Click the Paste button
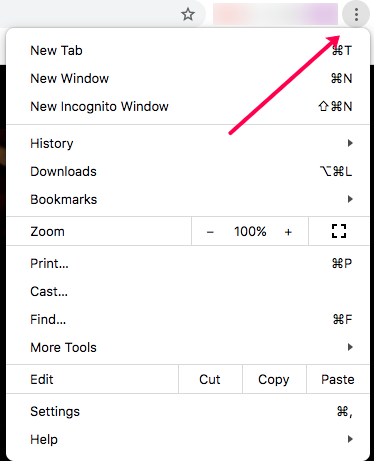The height and width of the screenshot is (461, 374). pos(338,379)
